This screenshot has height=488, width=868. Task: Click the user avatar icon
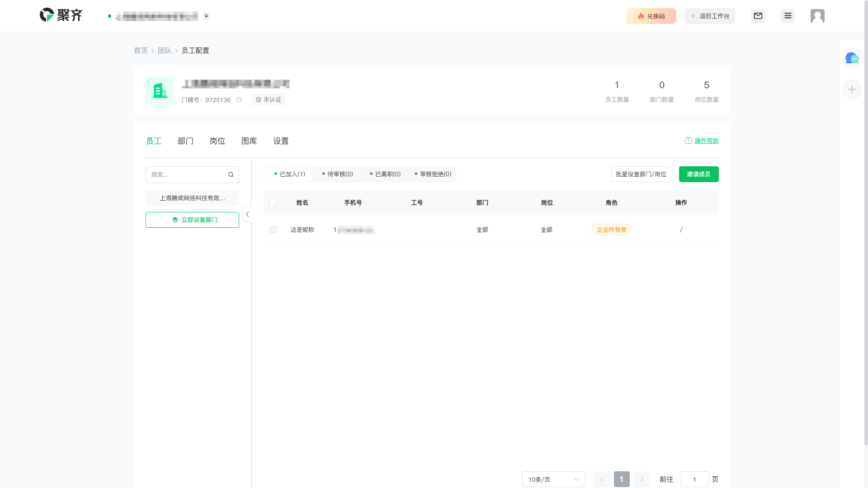[x=817, y=16]
